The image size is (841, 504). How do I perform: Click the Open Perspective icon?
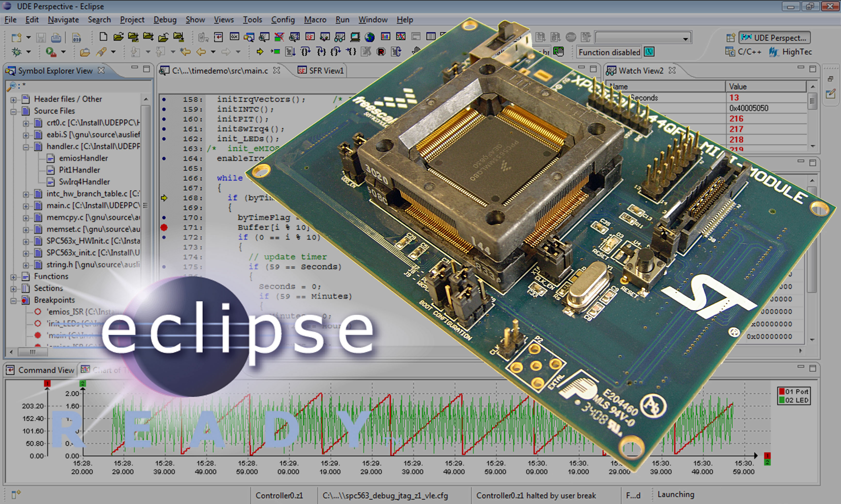coord(730,38)
